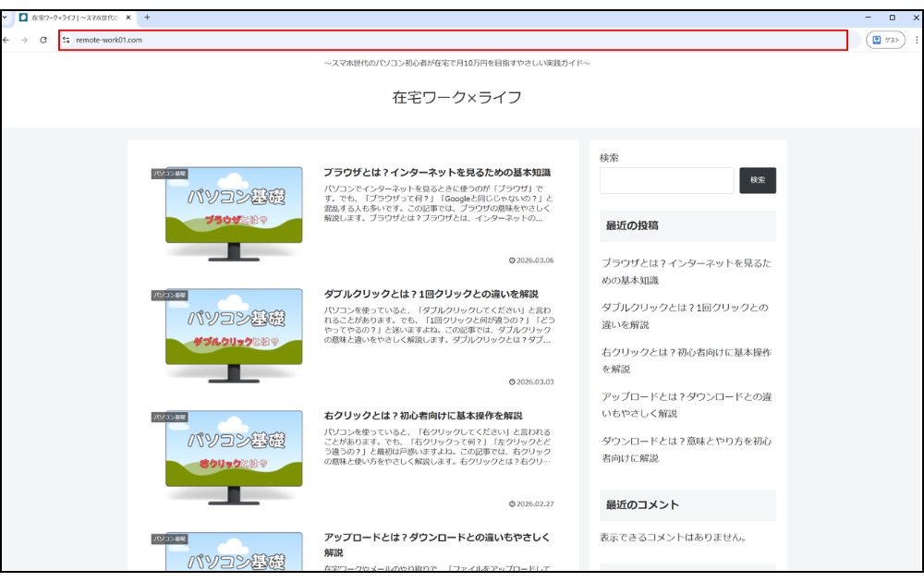Click パソコン基礎 category label on first article
924x582 pixels.
click(170, 173)
